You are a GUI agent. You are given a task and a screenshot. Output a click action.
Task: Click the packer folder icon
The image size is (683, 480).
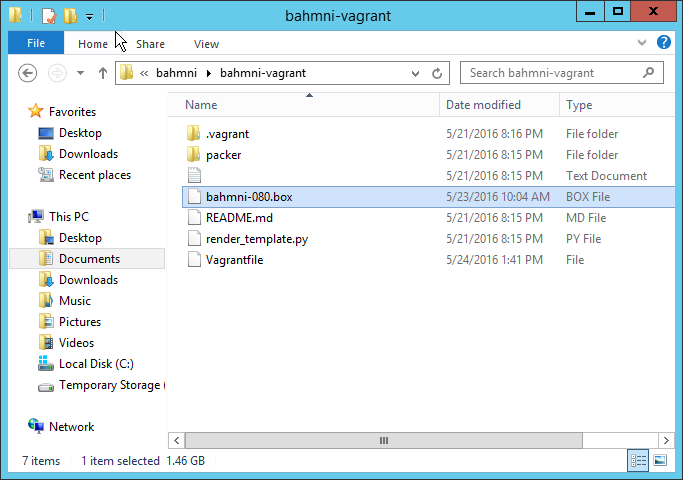coord(193,154)
